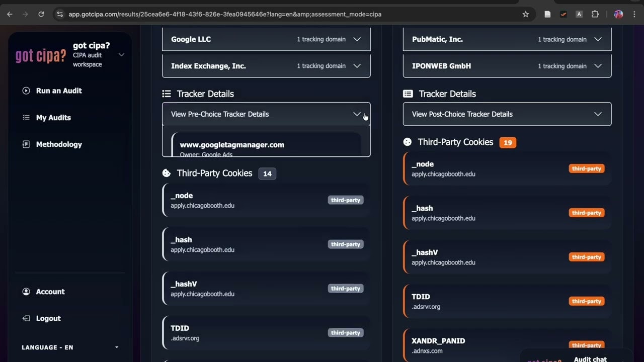Click the Third-Party Cookies count badge 14
The height and width of the screenshot is (362, 644).
(x=267, y=174)
